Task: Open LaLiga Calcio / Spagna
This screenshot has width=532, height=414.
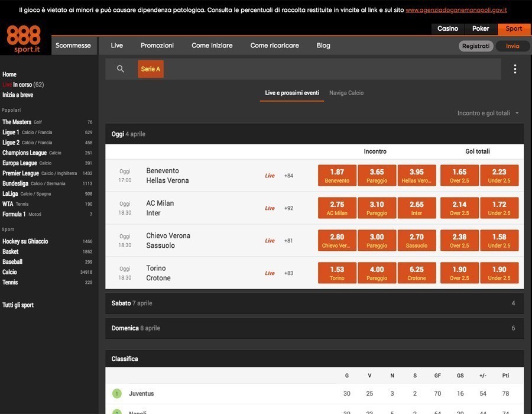Action: click(x=47, y=194)
